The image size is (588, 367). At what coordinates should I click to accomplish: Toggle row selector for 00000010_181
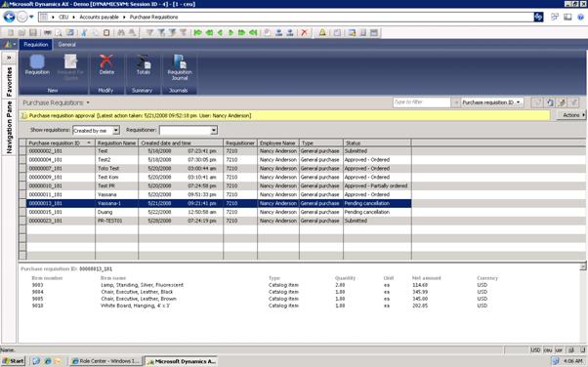(x=22, y=185)
